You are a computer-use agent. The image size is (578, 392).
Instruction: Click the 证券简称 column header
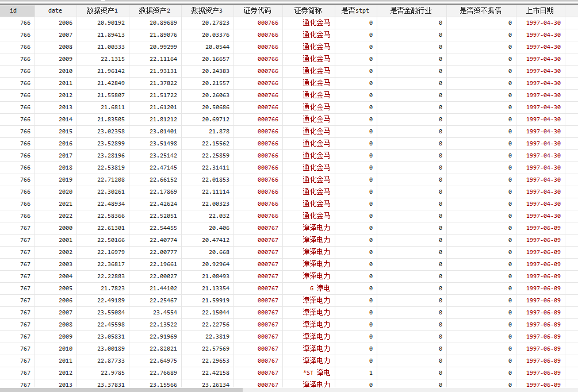coord(308,10)
